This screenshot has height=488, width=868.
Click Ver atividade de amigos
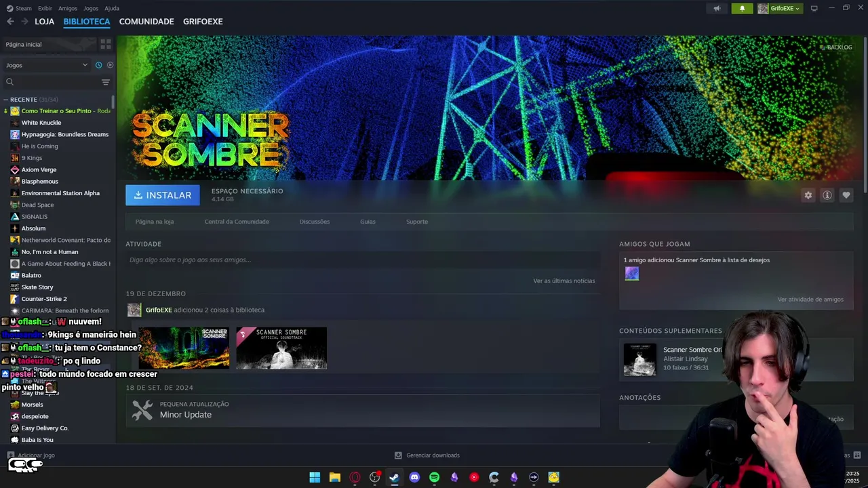[x=810, y=299]
